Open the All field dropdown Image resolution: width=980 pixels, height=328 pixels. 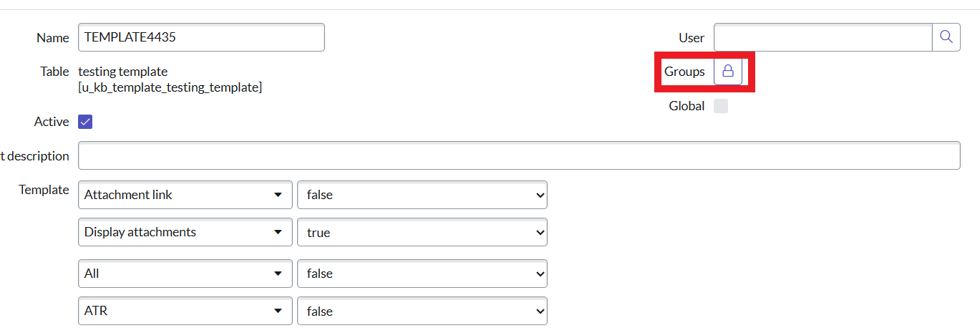(x=185, y=274)
